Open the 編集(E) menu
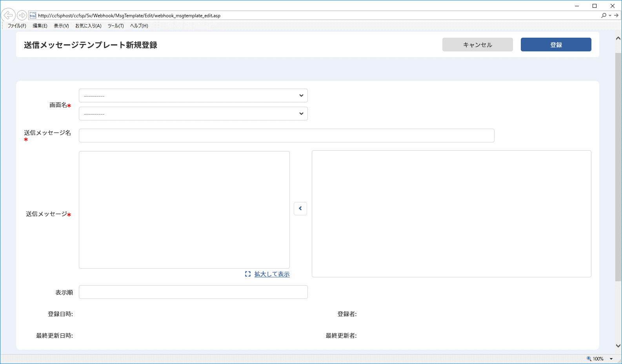This screenshot has width=622, height=364. (40, 26)
